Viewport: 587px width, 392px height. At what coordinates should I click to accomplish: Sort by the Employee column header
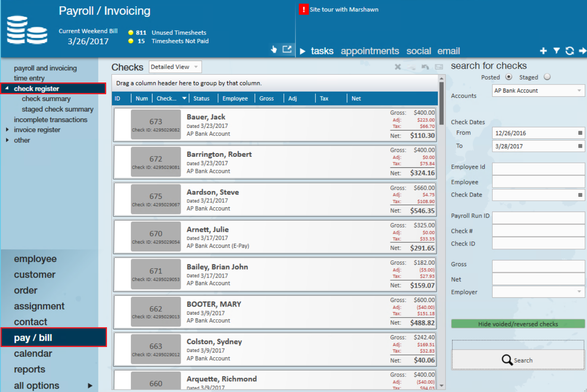tap(235, 98)
